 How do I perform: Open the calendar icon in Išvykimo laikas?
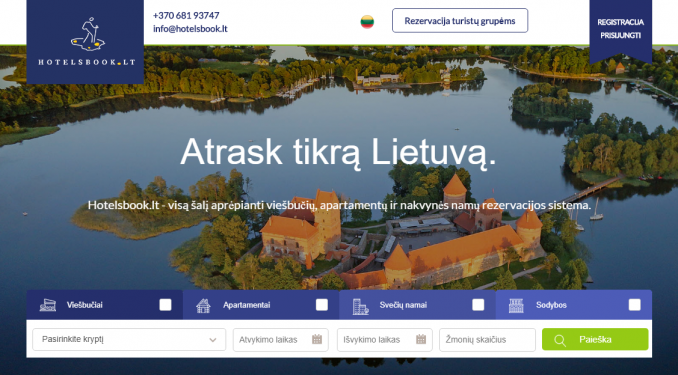[x=421, y=339]
